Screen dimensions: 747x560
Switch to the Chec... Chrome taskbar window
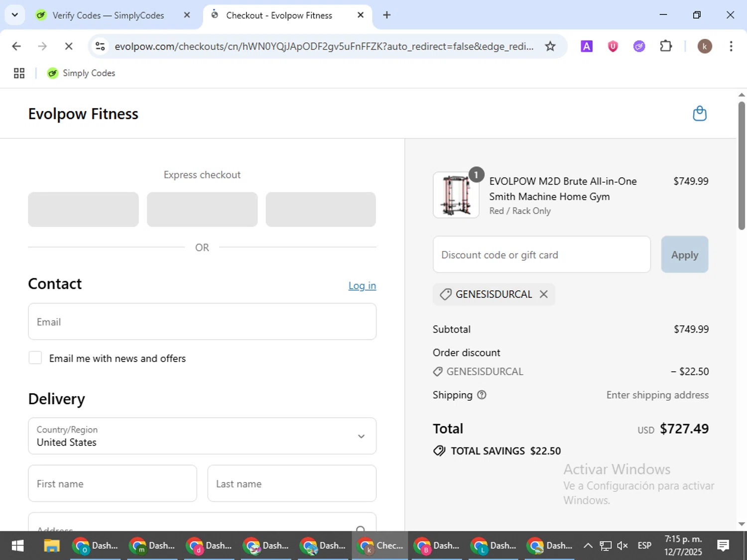(x=380, y=546)
